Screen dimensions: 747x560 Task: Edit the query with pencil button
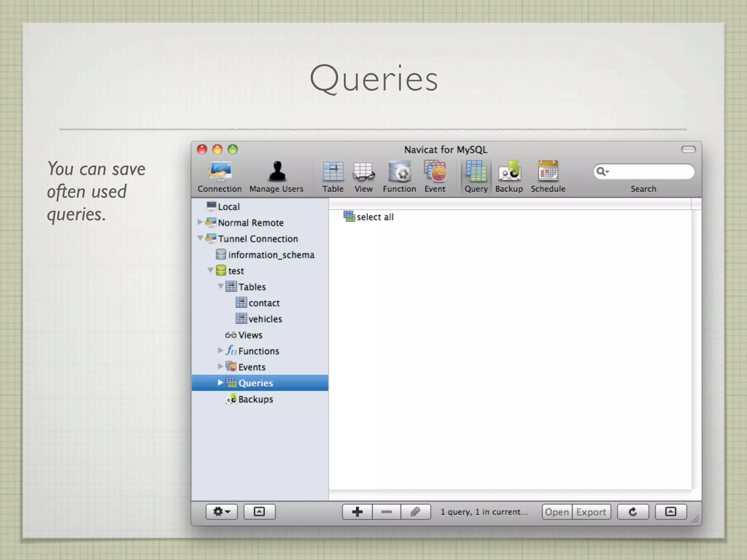point(416,512)
